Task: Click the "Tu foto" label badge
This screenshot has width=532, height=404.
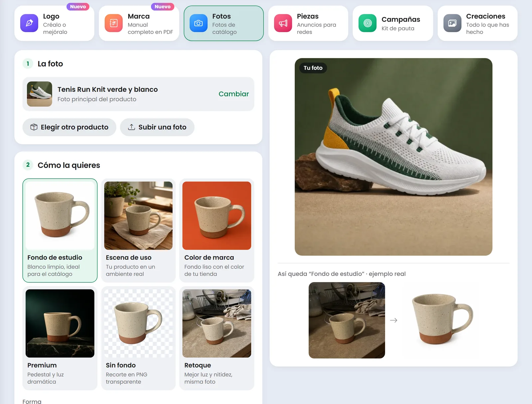Action: point(313,68)
